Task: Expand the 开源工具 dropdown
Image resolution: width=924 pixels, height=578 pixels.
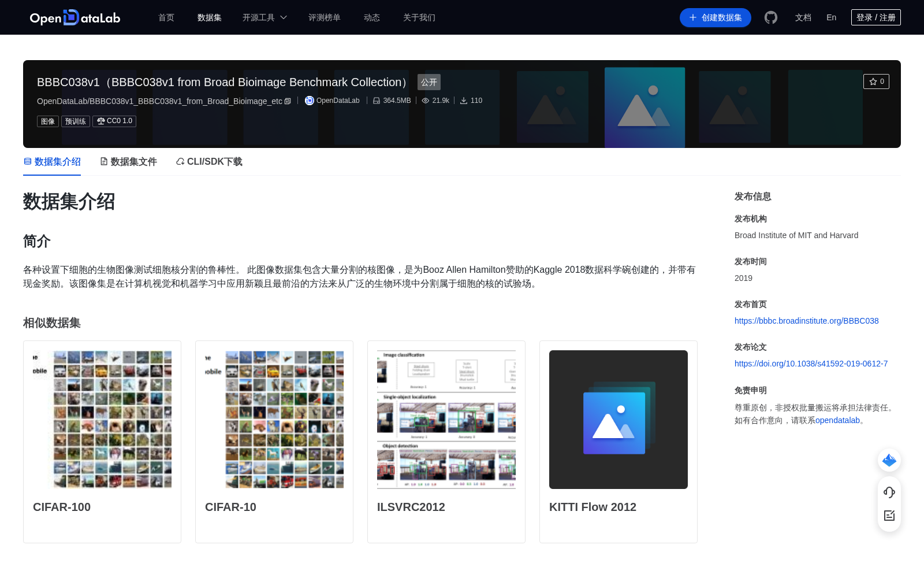Action: coord(264,17)
